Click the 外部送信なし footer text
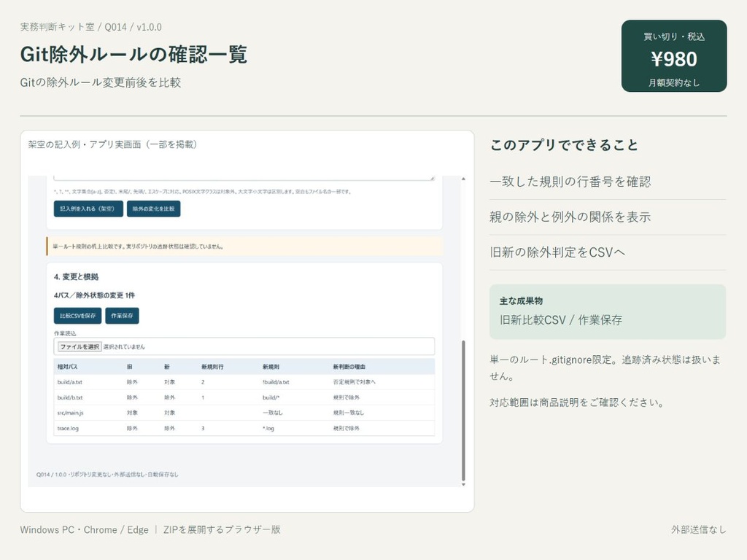Image resolution: width=747 pixels, height=560 pixels. (699, 529)
